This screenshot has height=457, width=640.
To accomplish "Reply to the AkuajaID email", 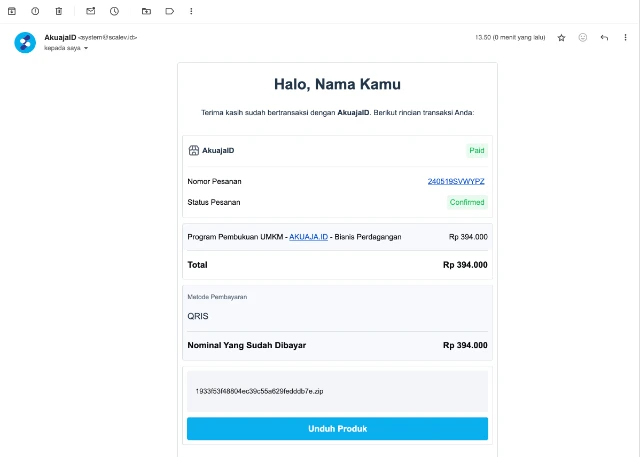I will 604,38.
